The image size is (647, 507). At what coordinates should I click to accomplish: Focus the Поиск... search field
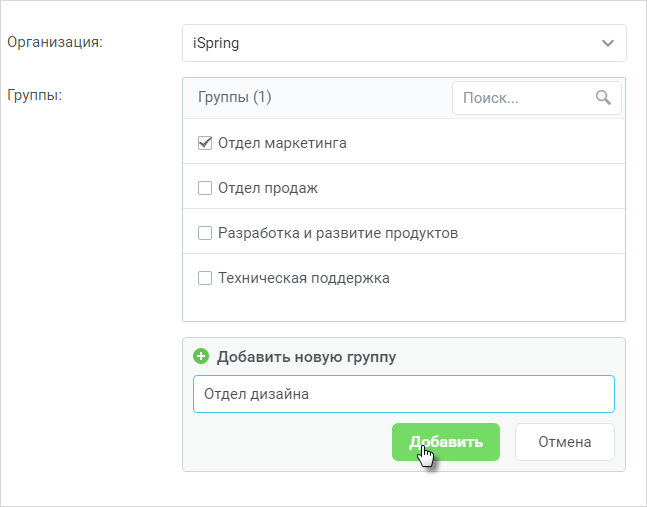(536, 98)
